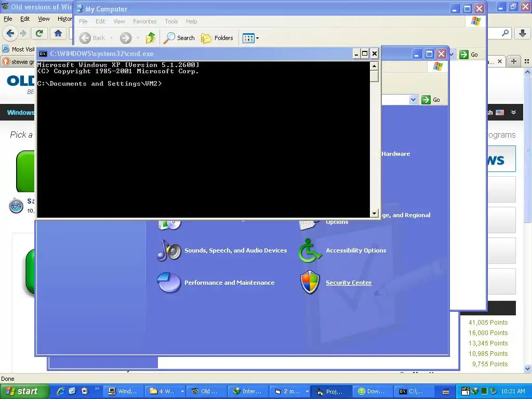The width and height of the screenshot is (532, 399).
Task: Click the Up folder icon in My Computer
Action: click(x=150, y=38)
